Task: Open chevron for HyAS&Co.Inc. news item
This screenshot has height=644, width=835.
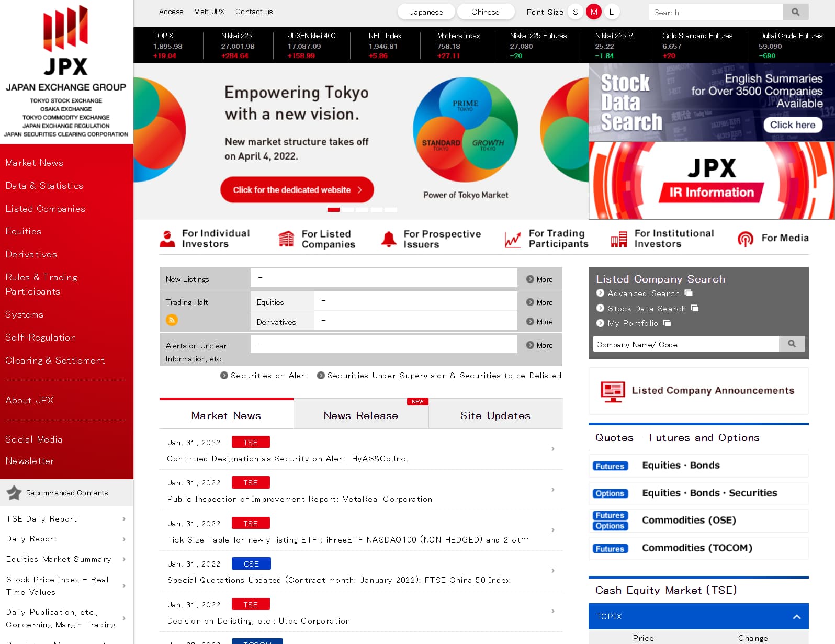Action: click(553, 449)
